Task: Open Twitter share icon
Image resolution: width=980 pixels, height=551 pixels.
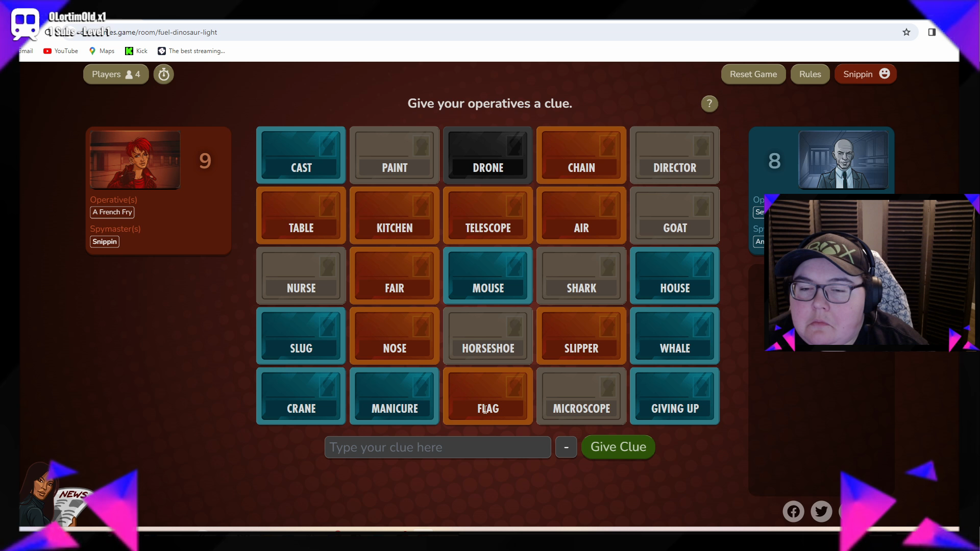Action: (821, 511)
